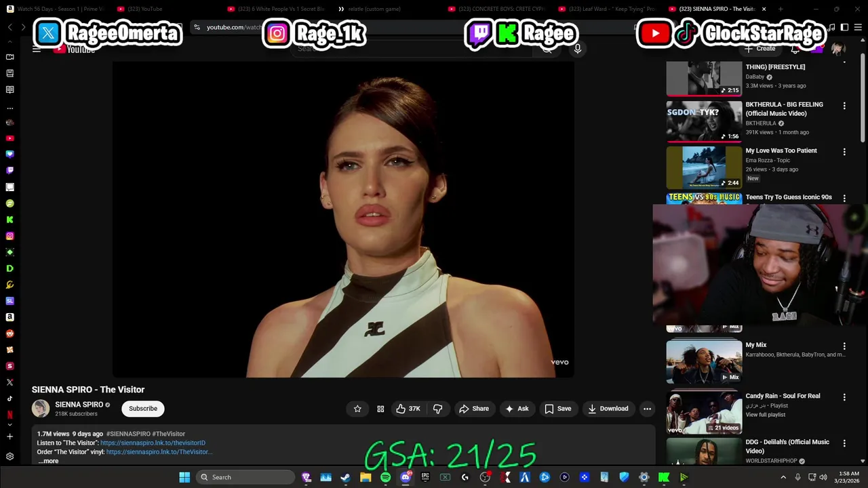This screenshot has height=488, width=868.
Task: Open Epic Games Launcher from the taskbar
Action: (x=425, y=477)
